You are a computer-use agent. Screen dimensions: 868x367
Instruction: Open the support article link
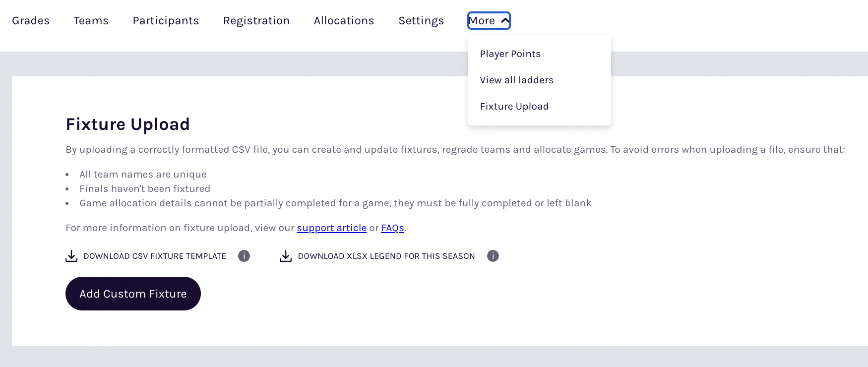coord(331,228)
